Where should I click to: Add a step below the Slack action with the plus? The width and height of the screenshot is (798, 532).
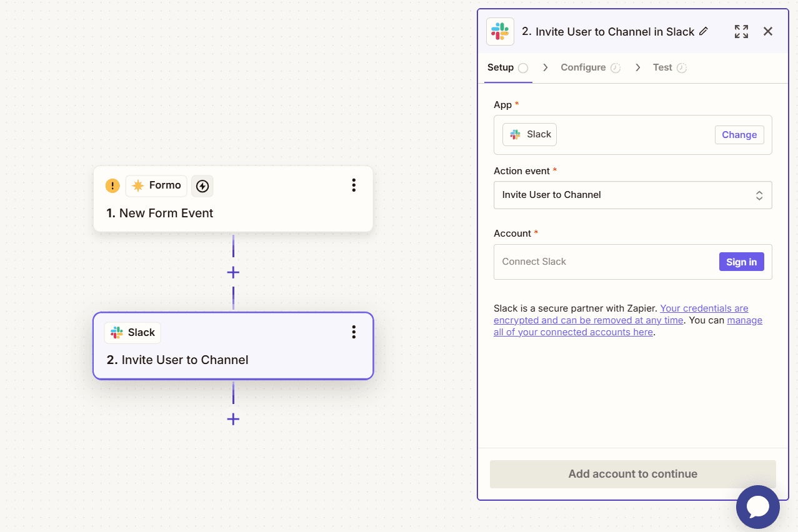click(233, 419)
